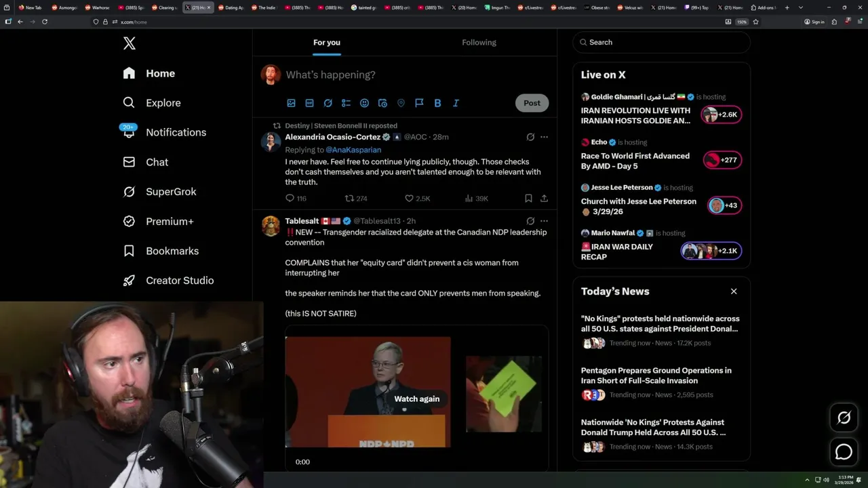Image resolution: width=868 pixels, height=488 pixels.
Task: Open Nationwide 'No Kings' Protests Against Trump story
Action: [x=653, y=428]
